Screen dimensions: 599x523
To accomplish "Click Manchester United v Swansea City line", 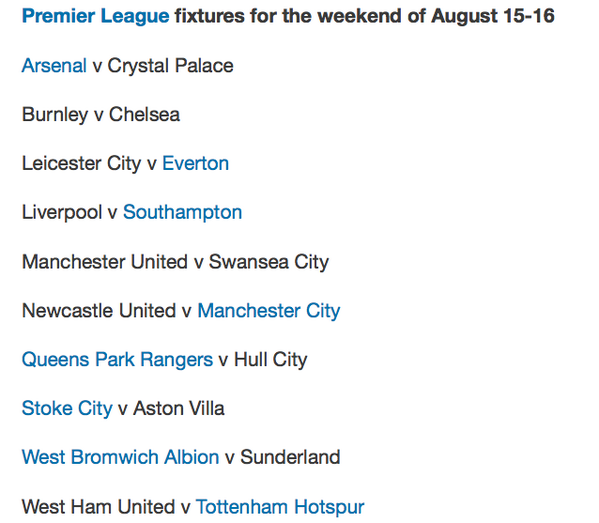I will tap(175, 262).
